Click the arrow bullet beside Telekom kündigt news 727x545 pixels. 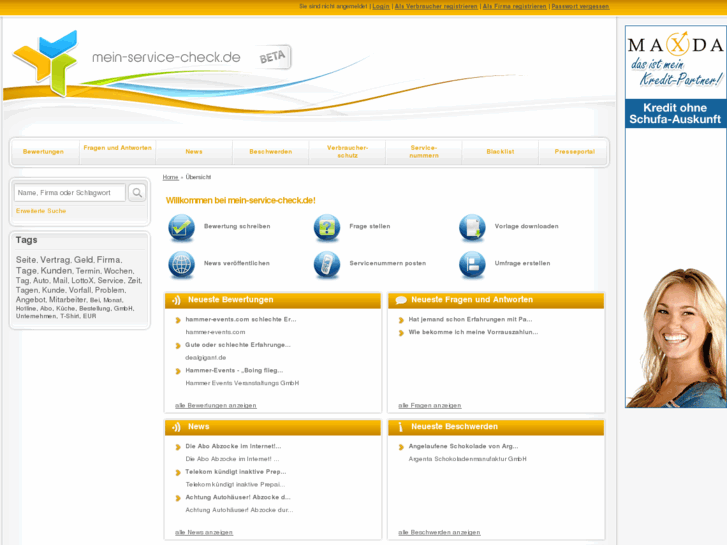pos(178,473)
